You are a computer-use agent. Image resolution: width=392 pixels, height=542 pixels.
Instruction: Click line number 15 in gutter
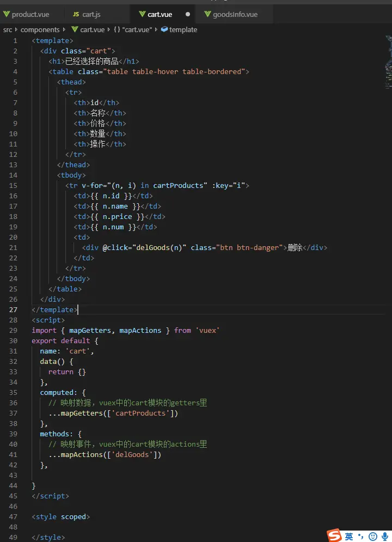pyautogui.click(x=13, y=186)
